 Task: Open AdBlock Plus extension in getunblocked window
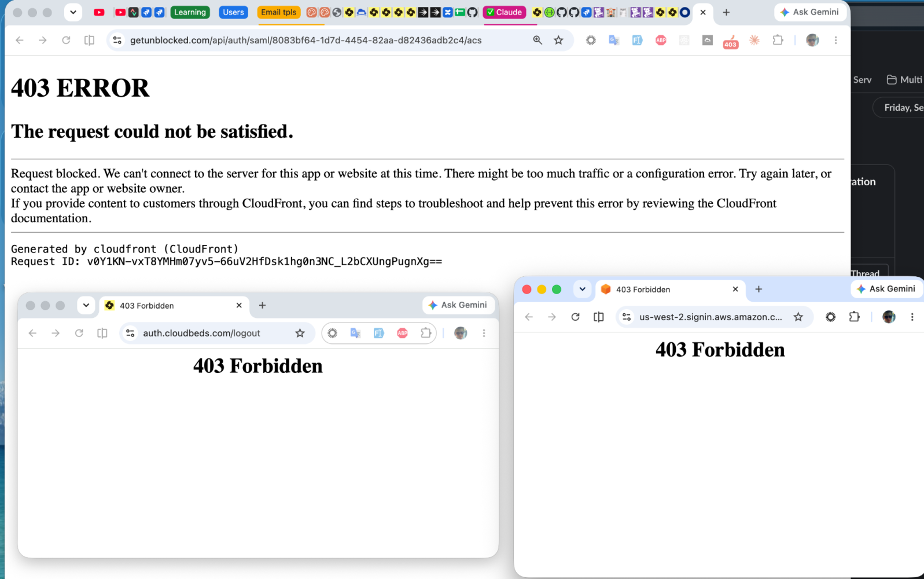pyautogui.click(x=661, y=40)
